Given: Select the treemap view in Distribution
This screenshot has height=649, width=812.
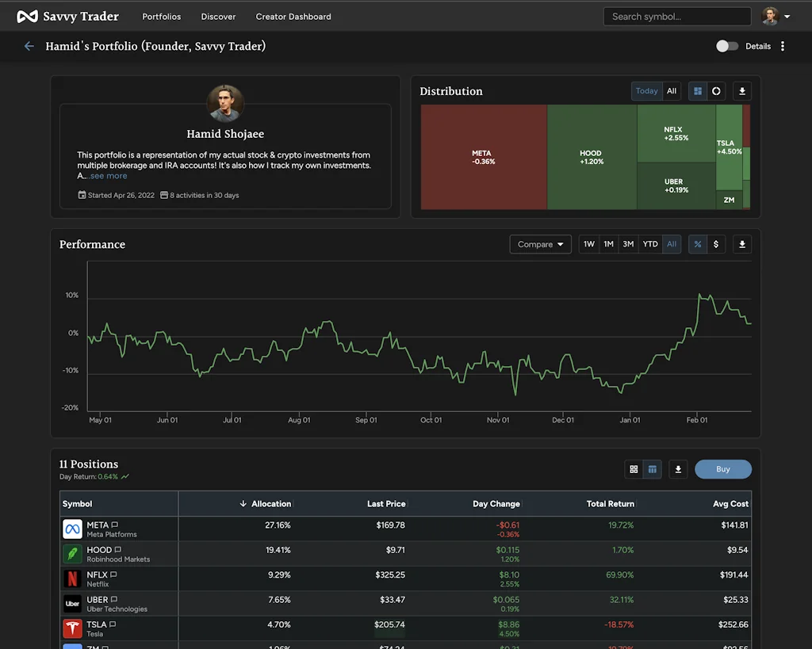Looking at the screenshot, I should (x=696, y=91).
